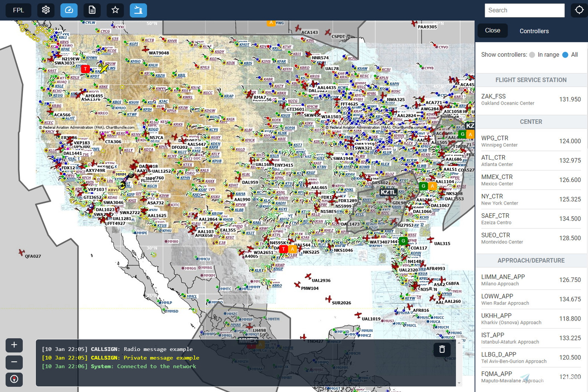The image size is (588, 392).
Task: Click the Search input field
Action: click(x=524, y=10)
